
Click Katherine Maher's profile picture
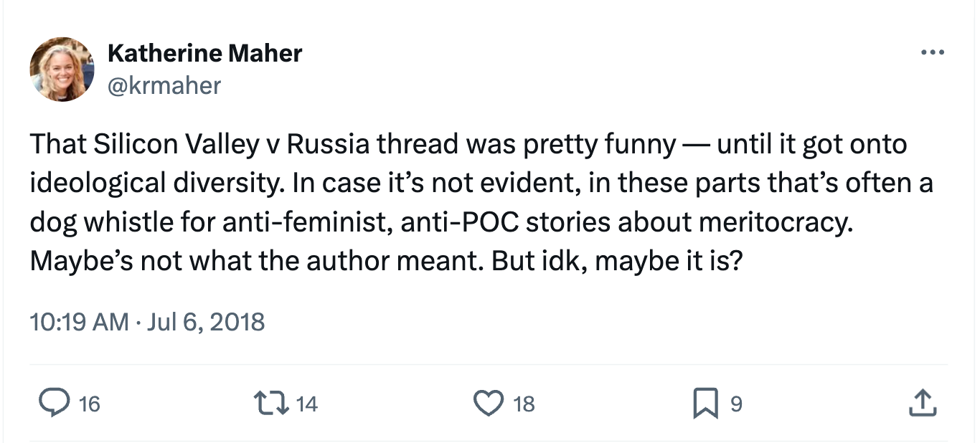[62, 70]
